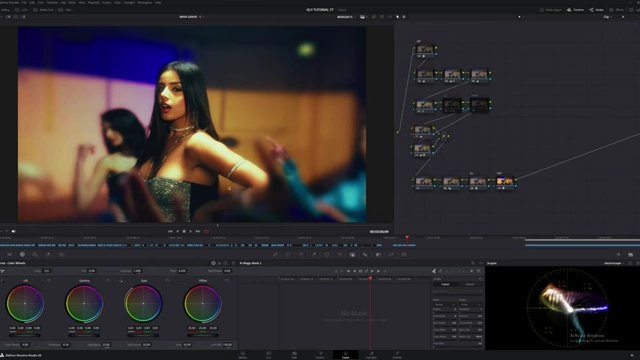Image resolution: width=640 pixels, height=360 pixels.
Task: Open the Qualifier eyedropper palette icon
Action: click(314, 254)
